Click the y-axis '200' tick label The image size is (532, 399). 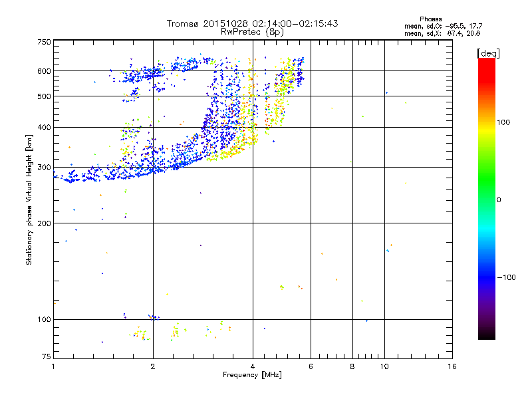click(x=44, y=223)
